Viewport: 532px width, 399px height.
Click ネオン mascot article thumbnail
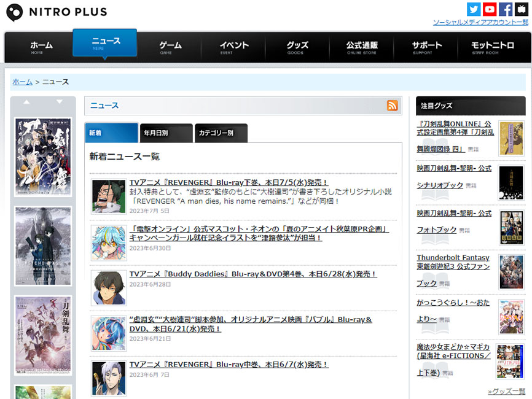pos(109,243)
